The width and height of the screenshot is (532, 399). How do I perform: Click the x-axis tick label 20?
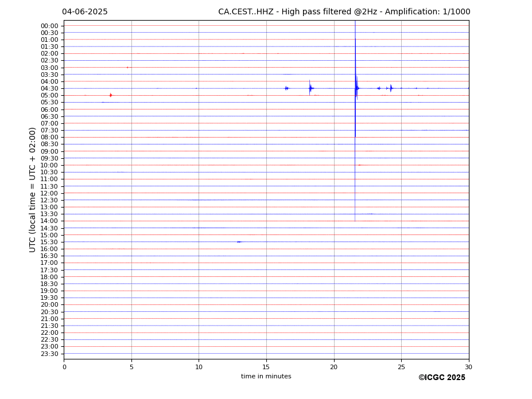click(x=334, y=367)
